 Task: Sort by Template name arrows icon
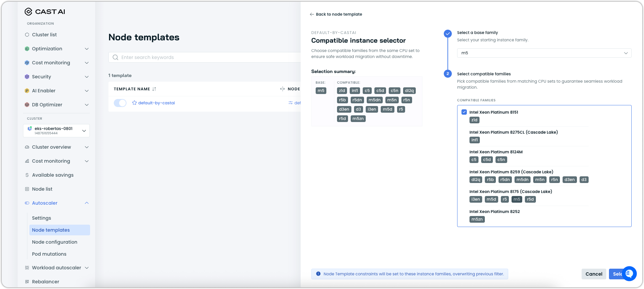(154, 89)
